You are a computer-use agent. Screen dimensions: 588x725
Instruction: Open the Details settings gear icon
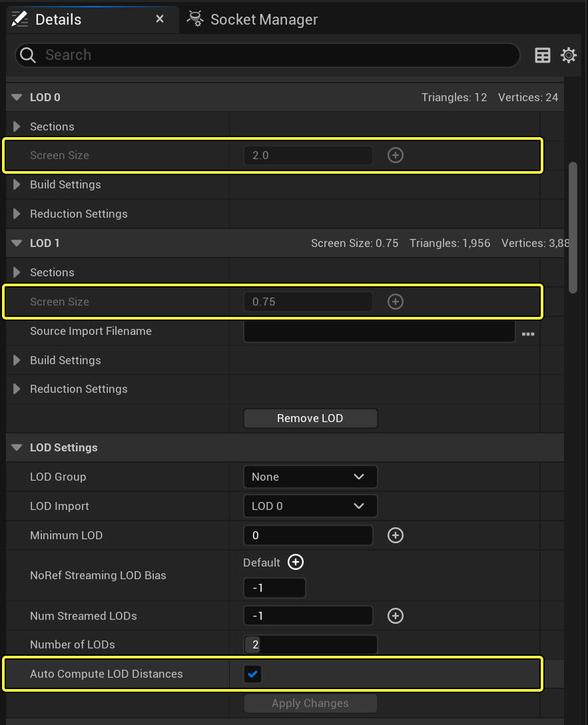pyautogui.click(x=569, y=55)
